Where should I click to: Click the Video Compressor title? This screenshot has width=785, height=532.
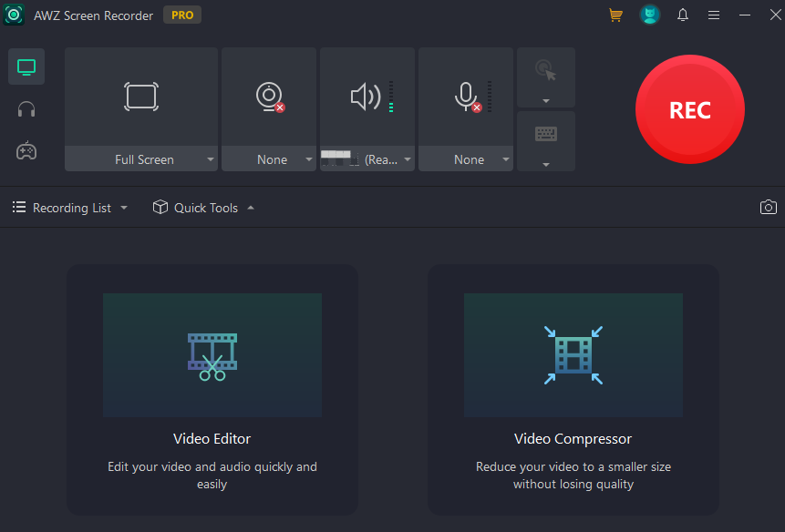pos(573,438)
